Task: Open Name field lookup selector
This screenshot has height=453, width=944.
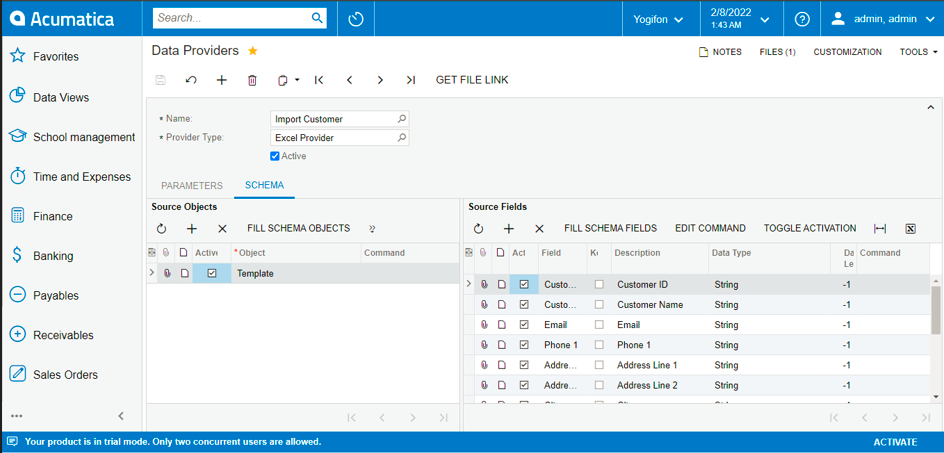Action: pyautogui.click(x=402, y=119)
